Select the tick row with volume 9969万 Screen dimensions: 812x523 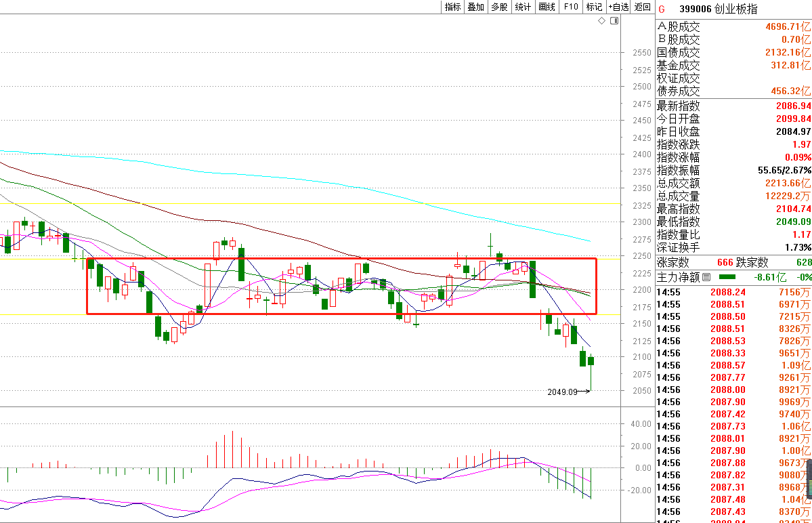733,402
